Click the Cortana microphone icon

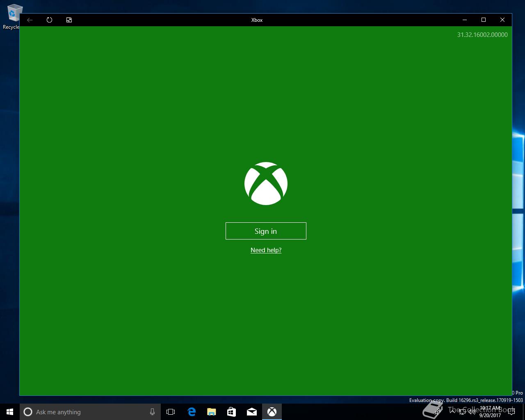152,412
